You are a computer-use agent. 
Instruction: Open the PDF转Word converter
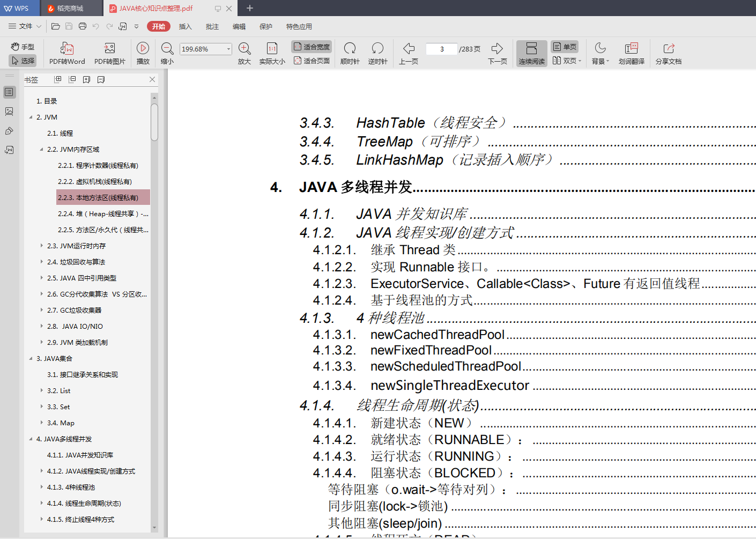67,54
